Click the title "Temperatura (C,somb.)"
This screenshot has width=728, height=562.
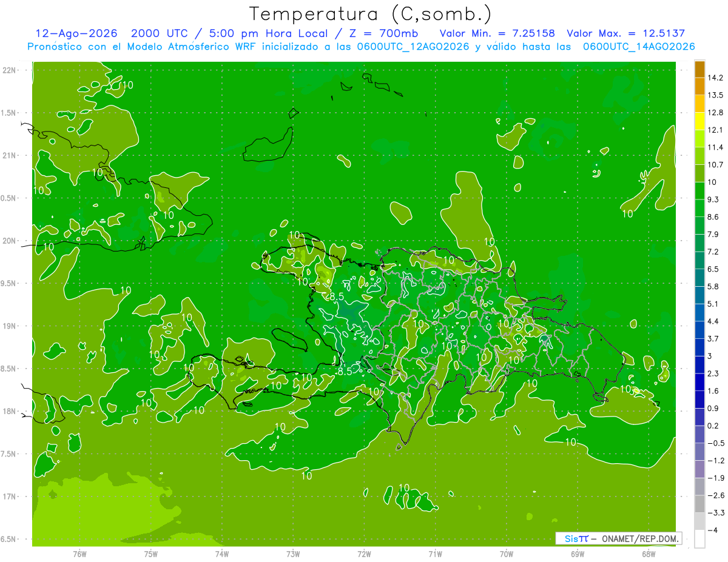(371, 14)
